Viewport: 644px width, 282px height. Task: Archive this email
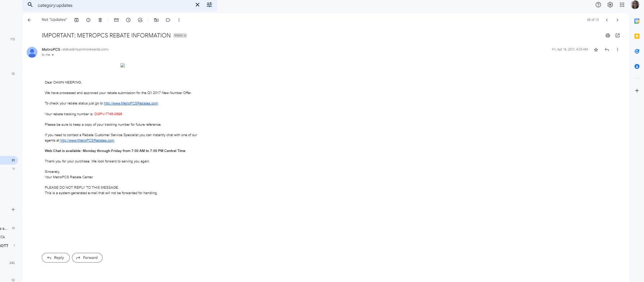point(77,20)
